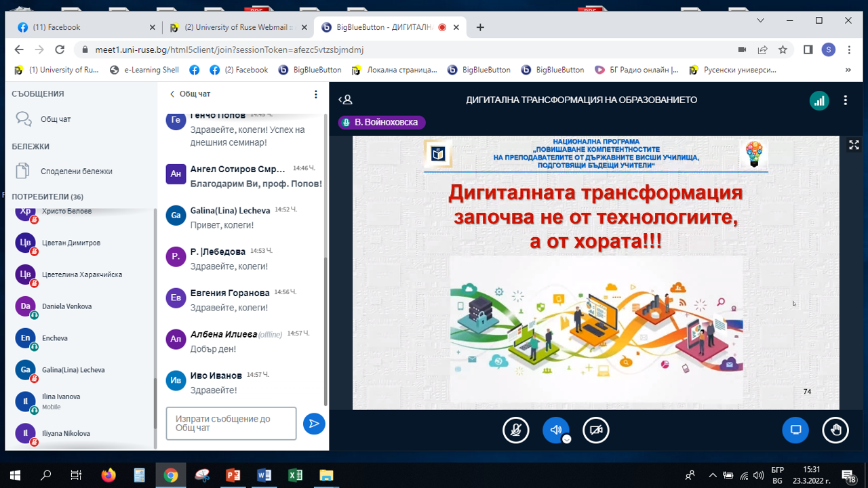Click the connection status icon
Image resolution: width=868 pixels, height=488 pixels.
pyautogui.click(x=819, y=100)
